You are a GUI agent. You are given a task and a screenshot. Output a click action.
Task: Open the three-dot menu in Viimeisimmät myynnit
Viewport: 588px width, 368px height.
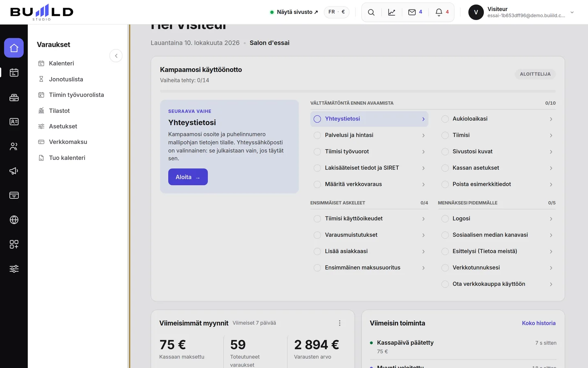[x=340, y=323]
